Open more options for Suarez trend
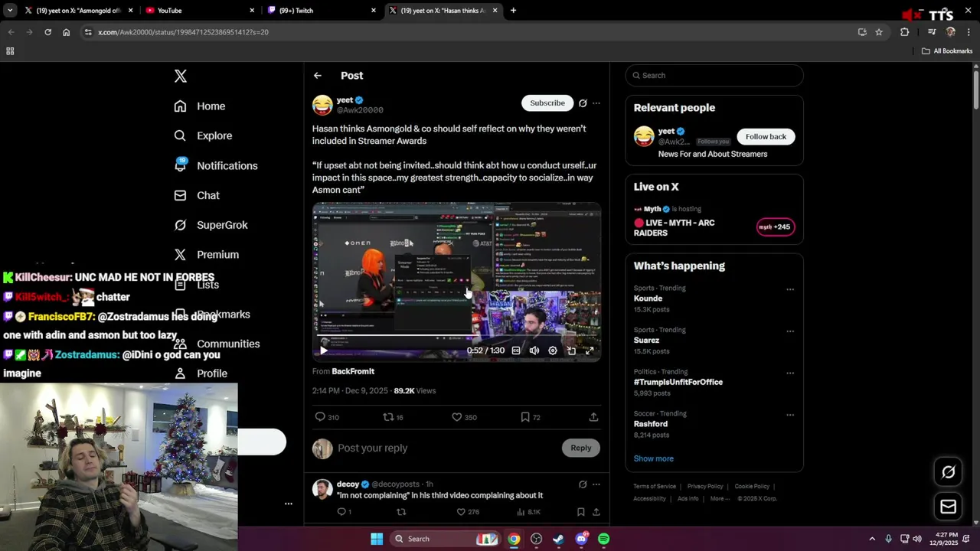The width and height of the screenshot is (980, 551). coord(790,331)
